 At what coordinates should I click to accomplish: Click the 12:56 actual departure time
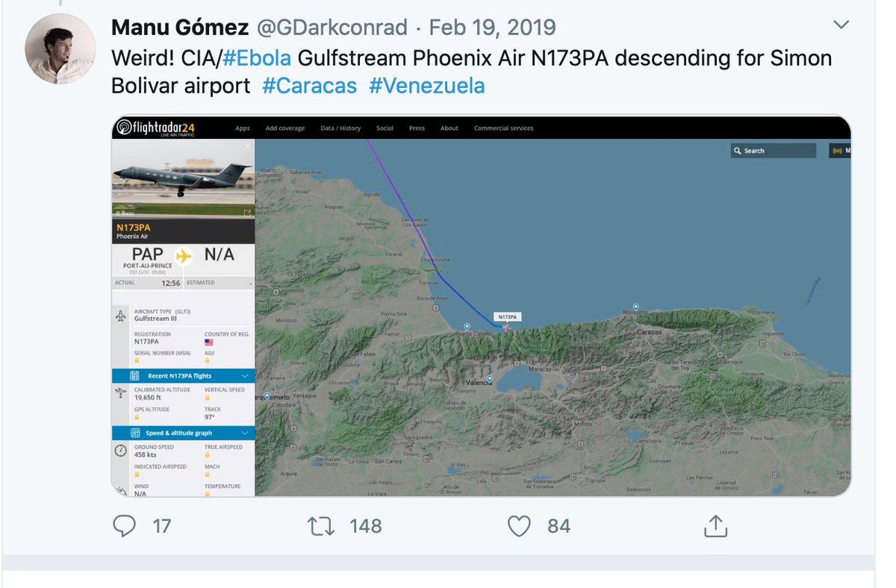point(171,283)
